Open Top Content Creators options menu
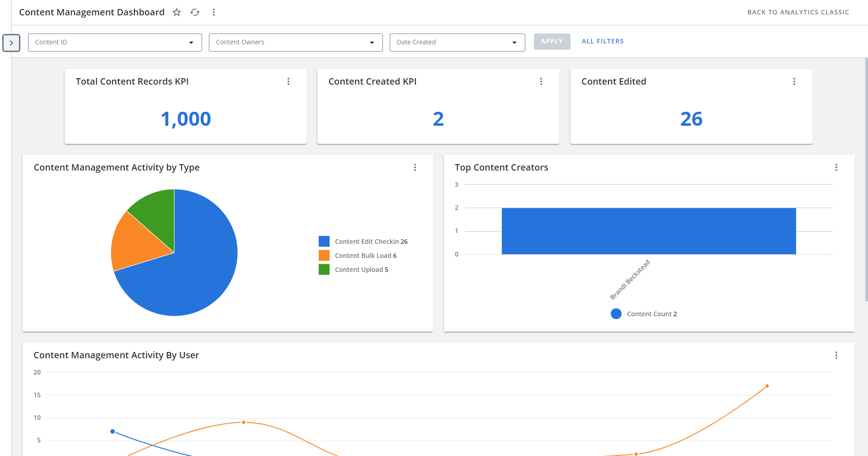Screen dimensions: 868x456 click(x=836, y=167)
